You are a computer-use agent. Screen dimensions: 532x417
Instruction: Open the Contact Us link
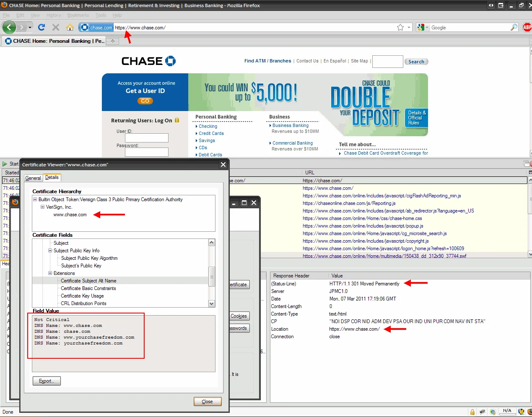307,61
